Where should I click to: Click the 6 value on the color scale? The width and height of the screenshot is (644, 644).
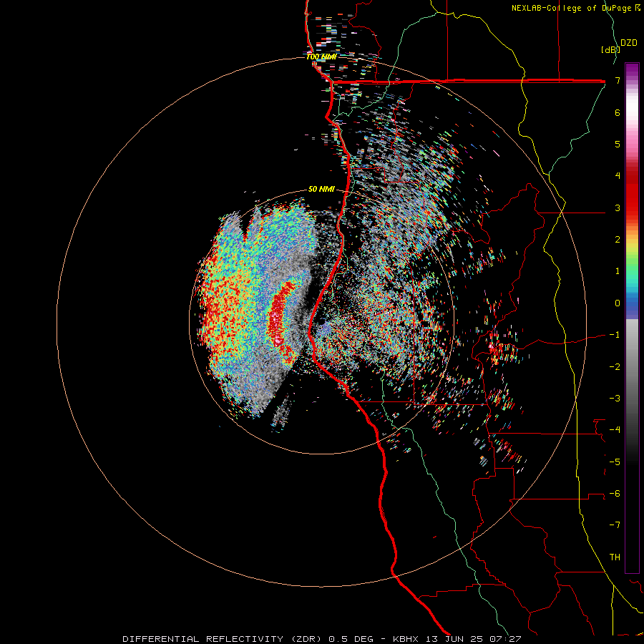pyautogui.click(x=618, y=112)
